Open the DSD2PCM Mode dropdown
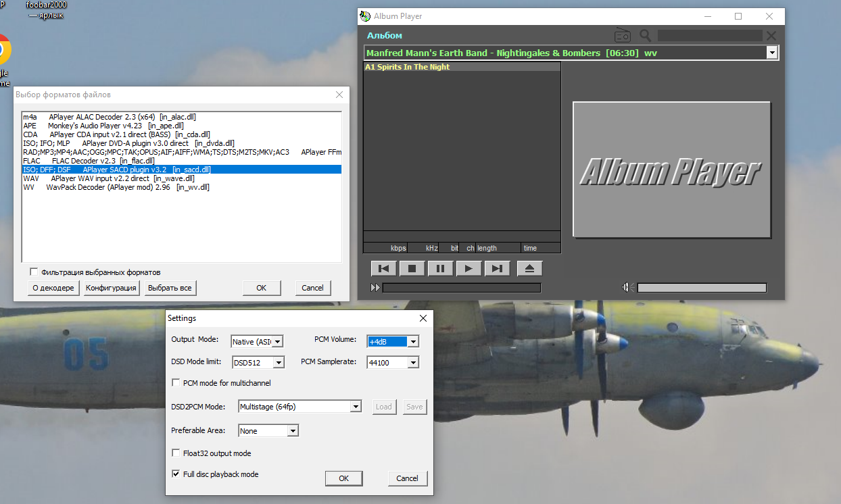 pos(356,407)
